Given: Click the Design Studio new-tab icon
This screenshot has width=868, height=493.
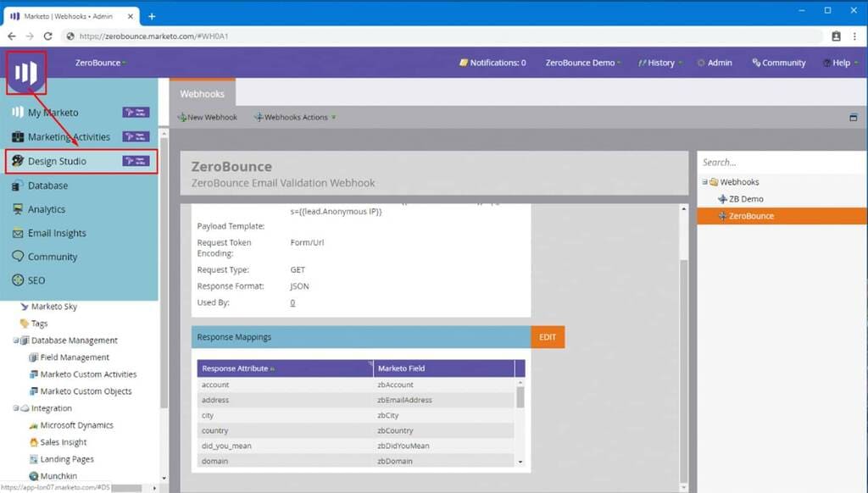Looking at the screenshot, I should 136,161.
